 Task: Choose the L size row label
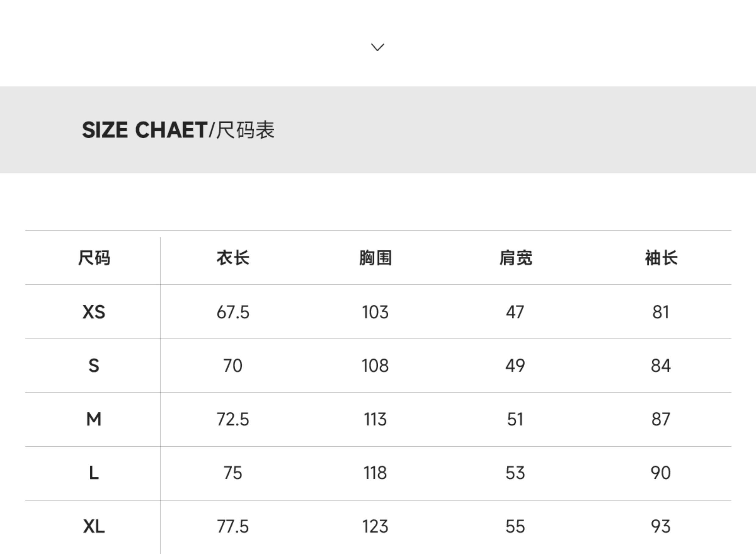pyautogui.click(x=94, y=473)
